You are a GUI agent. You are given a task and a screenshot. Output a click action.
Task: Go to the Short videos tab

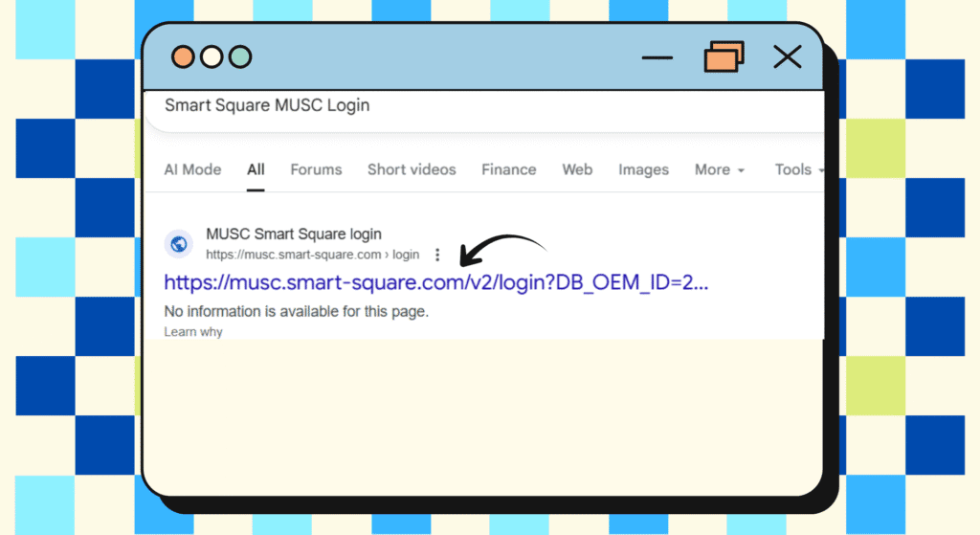point(412,169)
